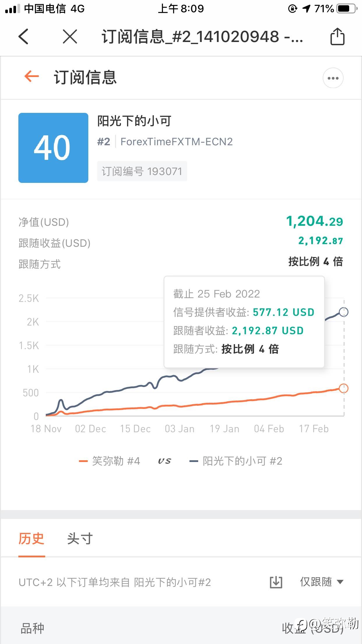Click the 03 Jan label on chart axis
Viewport: 362px width, 644px height.
pyautogui.click(x=180, y=429)
